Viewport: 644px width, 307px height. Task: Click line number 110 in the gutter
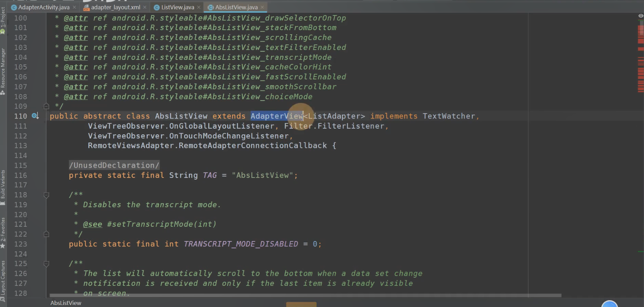[20, 116]
